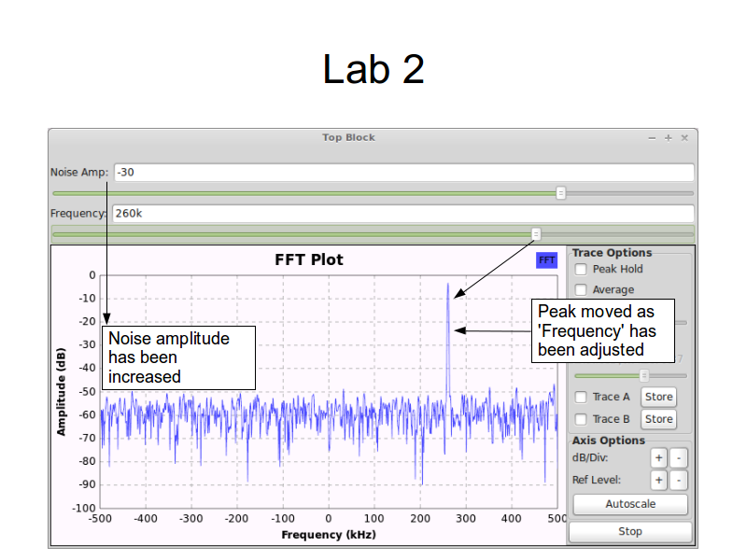This screenshot has height=560, width=747.
Task: Maximize the Top Block window
Action: pyautogui.click(x=668, y=137)
